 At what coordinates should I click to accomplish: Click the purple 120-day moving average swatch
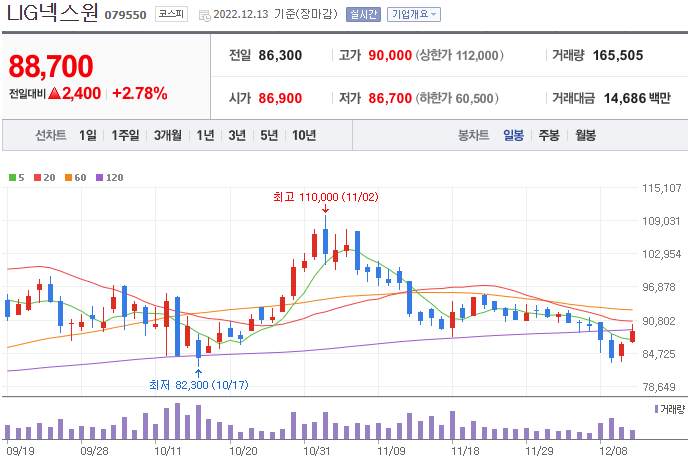[100, 178]
